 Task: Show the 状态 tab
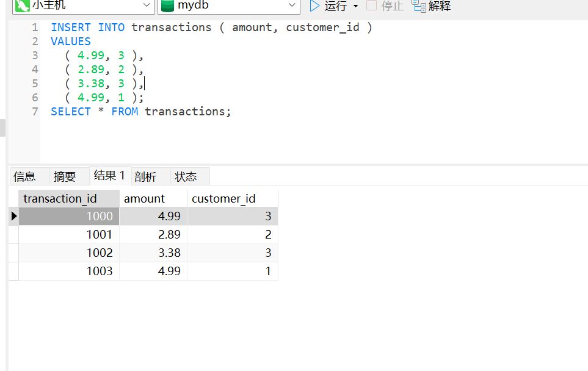186,177
